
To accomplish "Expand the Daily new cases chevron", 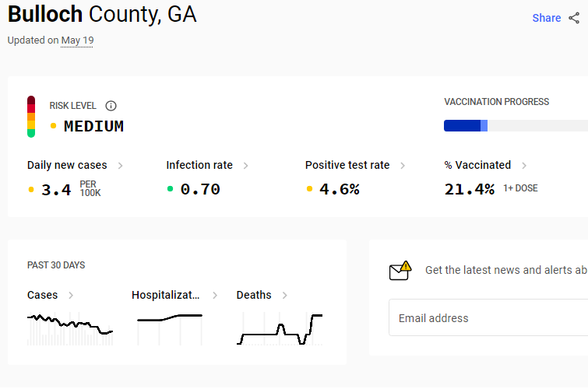I will tap(120, 165).
